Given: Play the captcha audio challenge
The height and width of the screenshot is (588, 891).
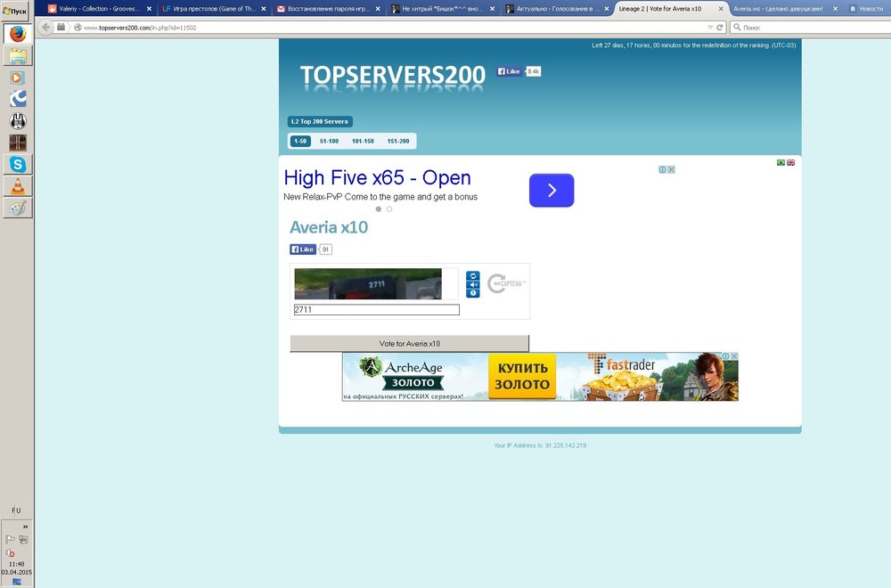Looking at the screenshot, I should click(x=473, y=285).
